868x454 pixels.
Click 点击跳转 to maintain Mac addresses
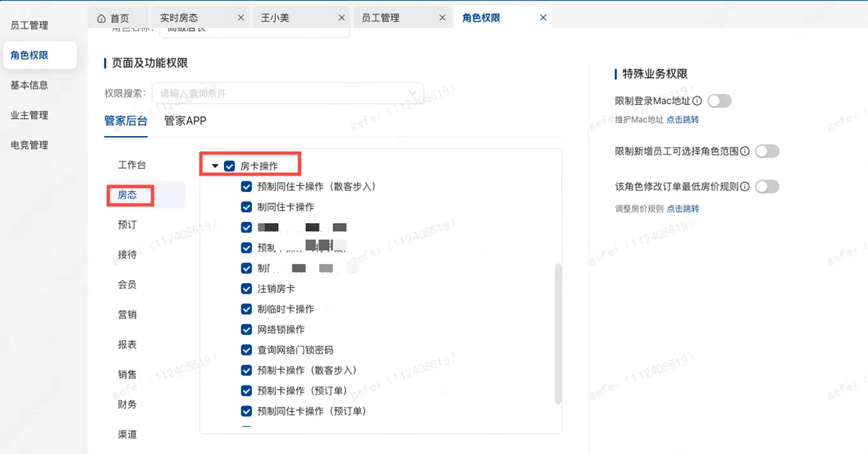[683, 119]
